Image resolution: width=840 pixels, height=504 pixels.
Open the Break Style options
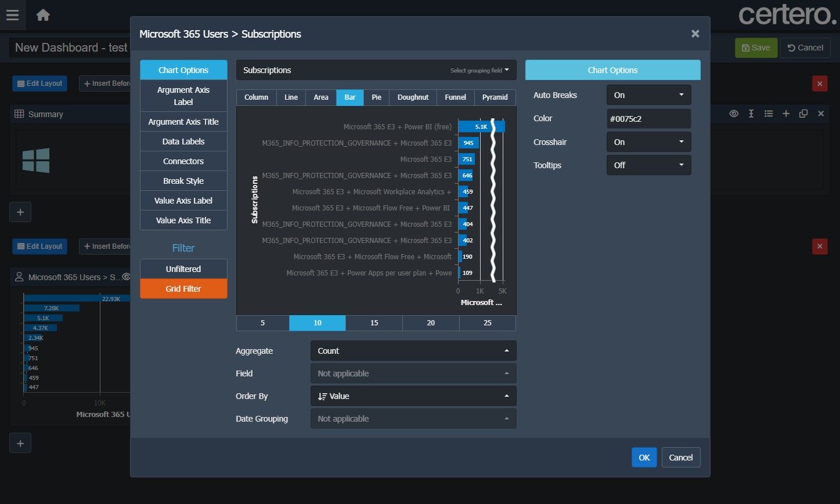(183, 181)
